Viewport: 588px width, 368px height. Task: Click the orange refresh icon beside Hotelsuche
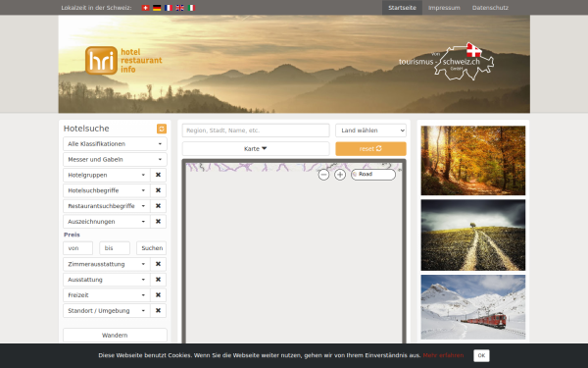pos(162,129)
